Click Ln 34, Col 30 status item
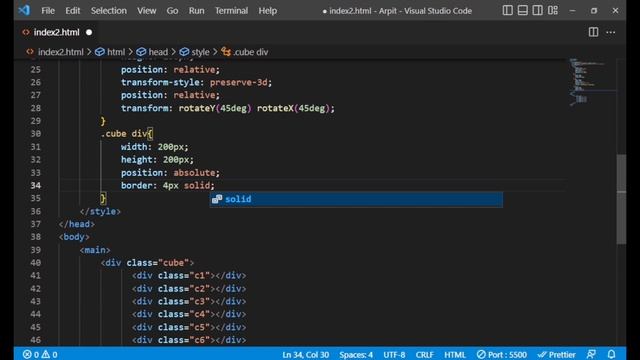Image resolution: width=640 pixels, height=360 pixels. (305, 354)
